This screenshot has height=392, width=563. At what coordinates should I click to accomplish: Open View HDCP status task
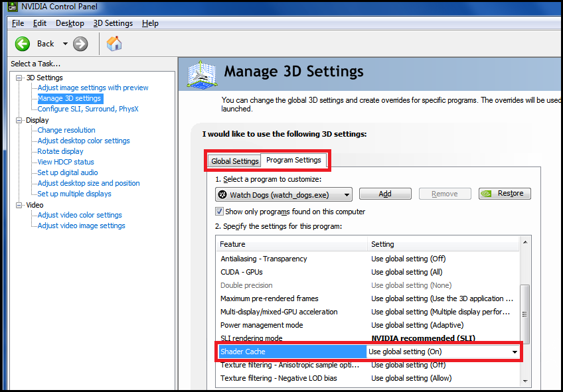tap(65, 162)
